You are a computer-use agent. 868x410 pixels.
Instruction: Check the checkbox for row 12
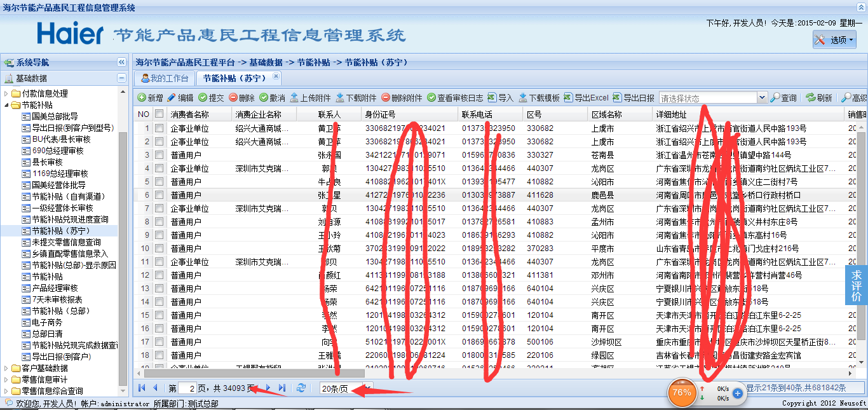point(159,275)
